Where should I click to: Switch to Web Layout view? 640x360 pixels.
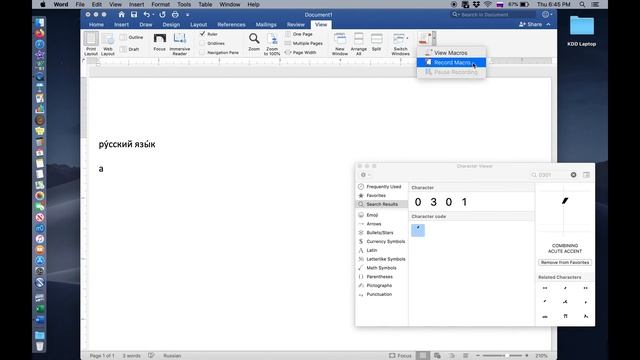point(108,43)
